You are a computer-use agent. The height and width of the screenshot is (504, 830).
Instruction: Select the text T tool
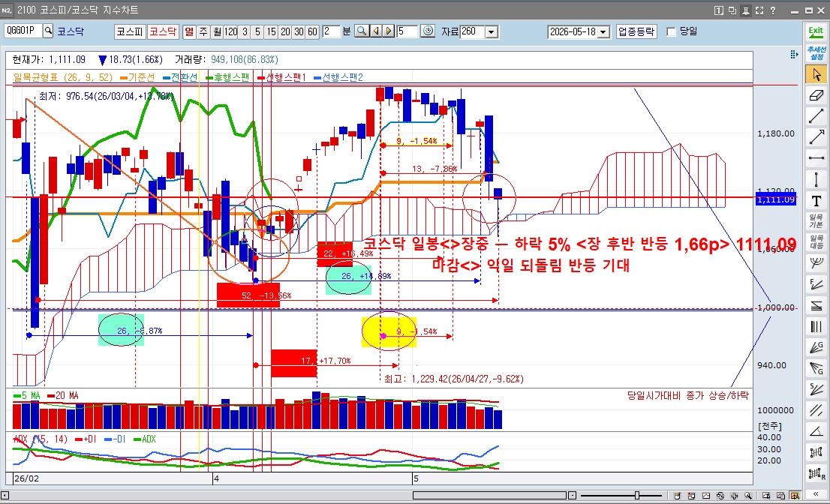pyautogui.click(x=816, y=200)
